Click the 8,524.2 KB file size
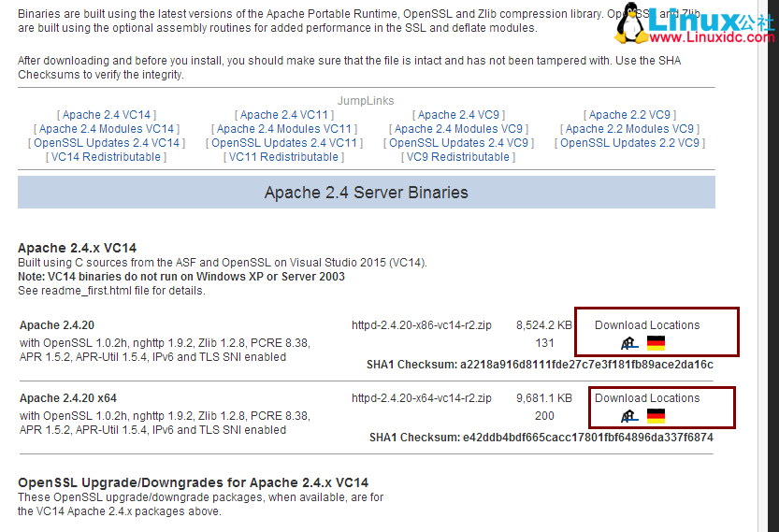 [x=544, y=324]
